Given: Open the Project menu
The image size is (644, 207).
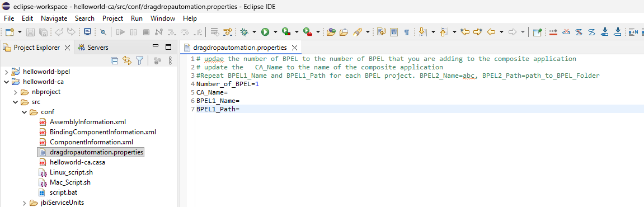Looking at the screenshot, I should (113, 18).
